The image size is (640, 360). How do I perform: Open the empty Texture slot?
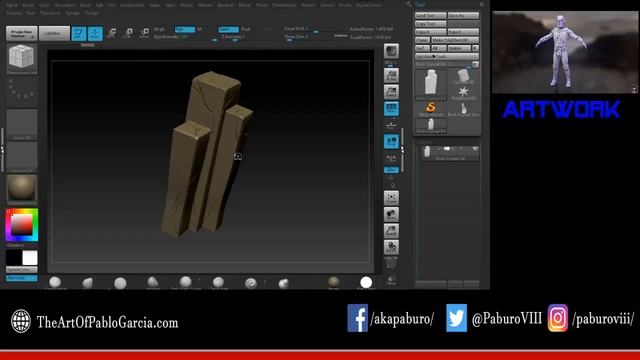click(22, 157)
